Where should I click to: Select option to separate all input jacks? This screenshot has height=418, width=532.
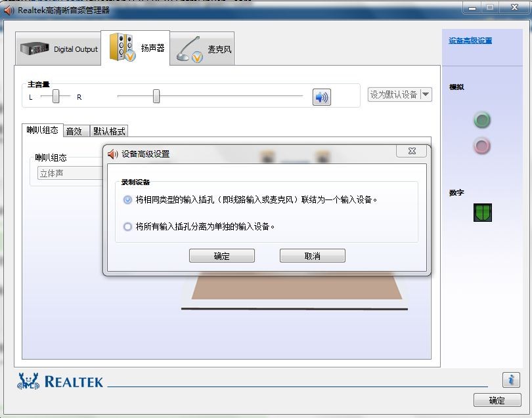[x=127, y=226]
